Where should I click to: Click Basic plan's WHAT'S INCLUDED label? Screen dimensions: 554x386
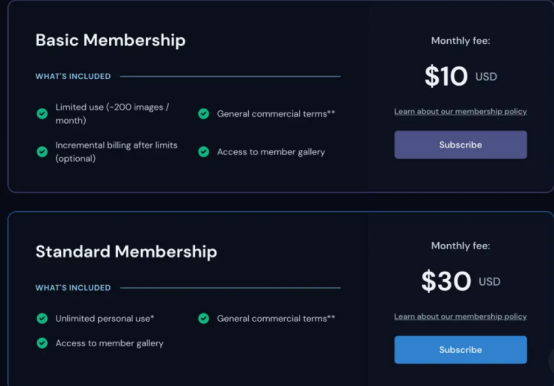tap(73, 76)
